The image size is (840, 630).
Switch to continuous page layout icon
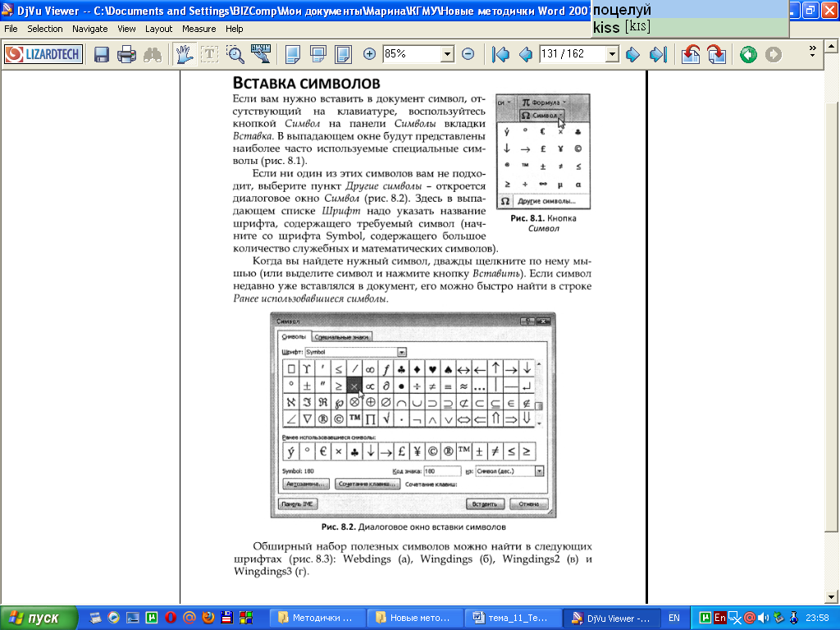(x=318, y=54)
